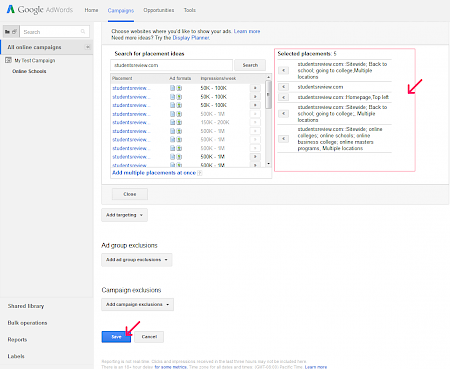Select All online campaigns in the sidebar
The height and width of the screenshot is (369, 450).
[34, 47]
